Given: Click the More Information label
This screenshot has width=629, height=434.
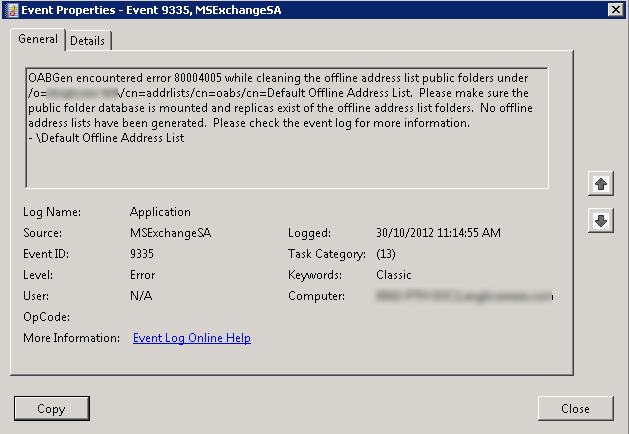Looking at the screenshot, I should [x=71, y=338].
